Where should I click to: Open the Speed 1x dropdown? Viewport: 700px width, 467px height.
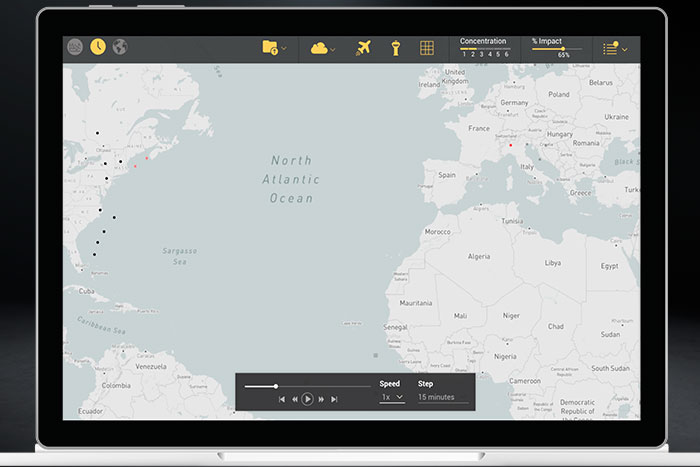pos(392,397)
